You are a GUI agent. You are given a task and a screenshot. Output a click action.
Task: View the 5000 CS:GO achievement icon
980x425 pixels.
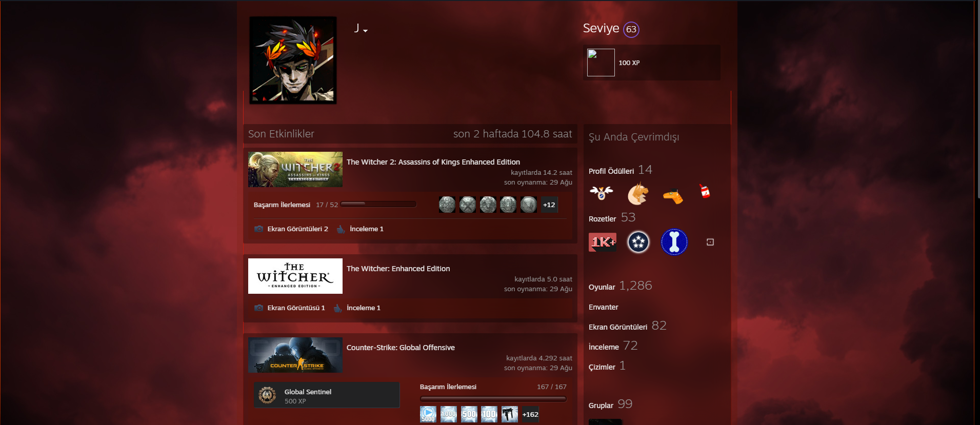click(428, 414)
